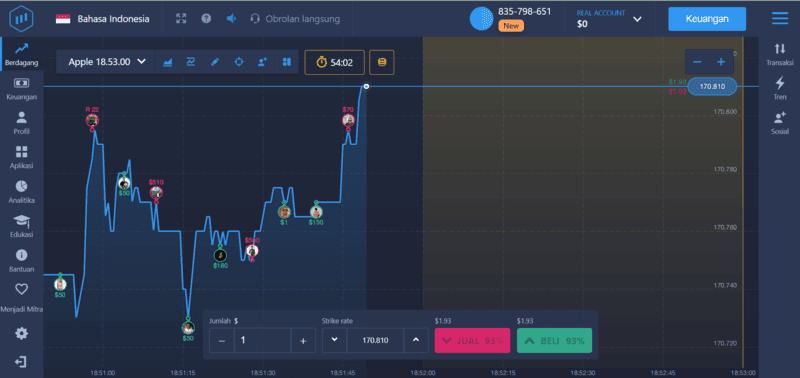Click the coins stack icon button

(x=382, y=62)
